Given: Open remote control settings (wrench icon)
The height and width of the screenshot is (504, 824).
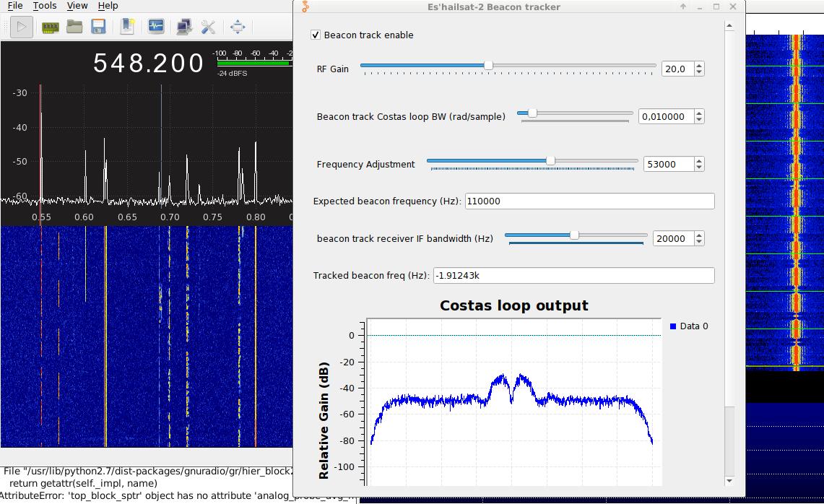Looking at the screenshot, I should 208,27.
